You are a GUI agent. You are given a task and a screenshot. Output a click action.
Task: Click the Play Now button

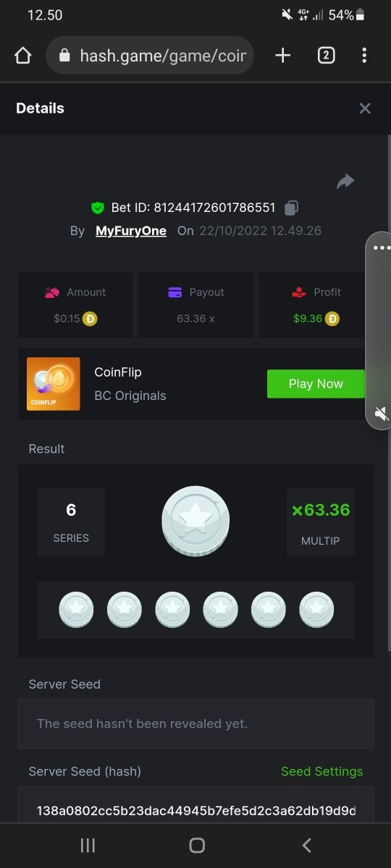(x=316, y=384)
